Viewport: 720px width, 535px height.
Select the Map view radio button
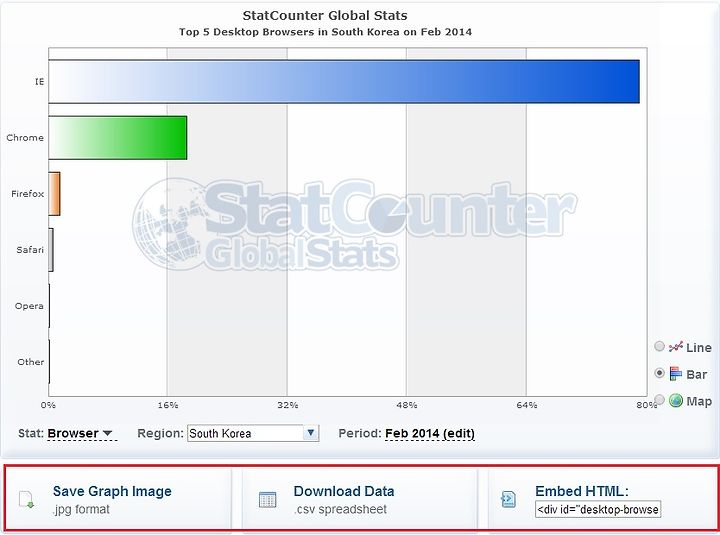pyautogui.click(x=659, y=400)
